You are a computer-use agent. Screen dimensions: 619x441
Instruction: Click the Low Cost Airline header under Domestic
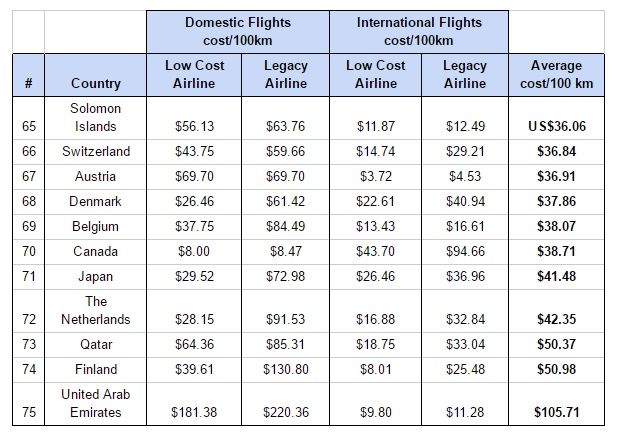click(194, 74)
